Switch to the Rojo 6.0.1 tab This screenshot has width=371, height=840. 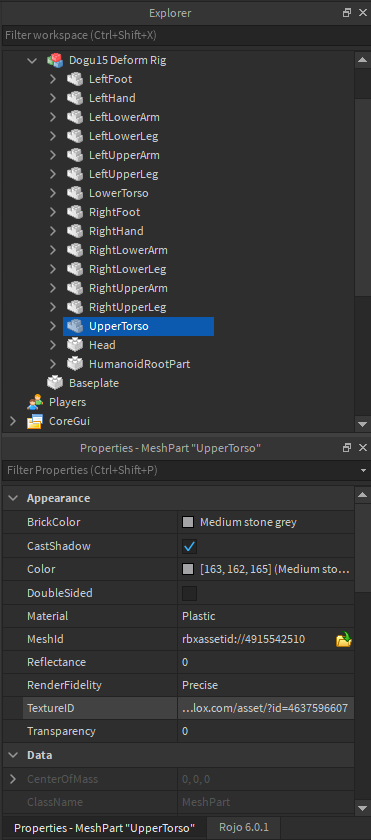point(244,827)
